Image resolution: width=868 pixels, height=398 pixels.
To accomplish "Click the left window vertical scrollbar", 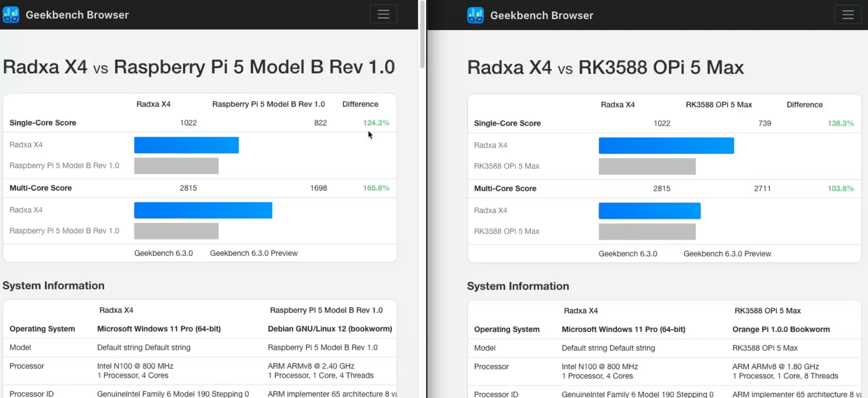I will (x=422, y=35).
